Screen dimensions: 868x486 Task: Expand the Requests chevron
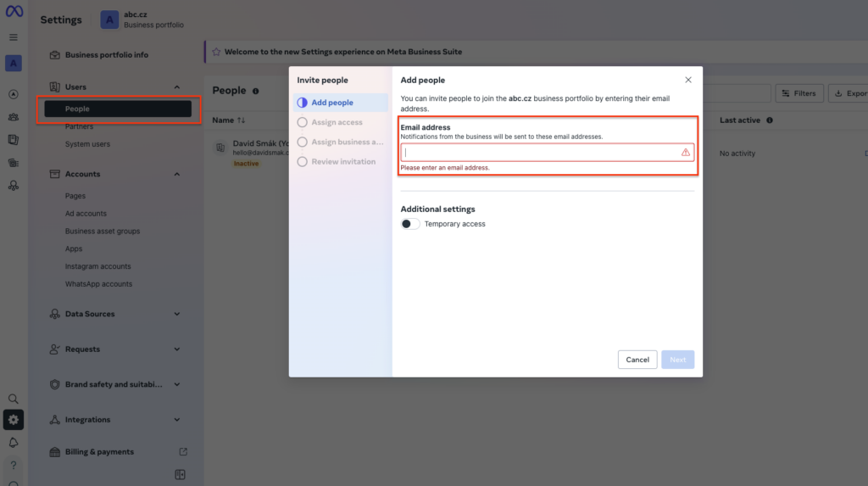[x=177, y=349]
